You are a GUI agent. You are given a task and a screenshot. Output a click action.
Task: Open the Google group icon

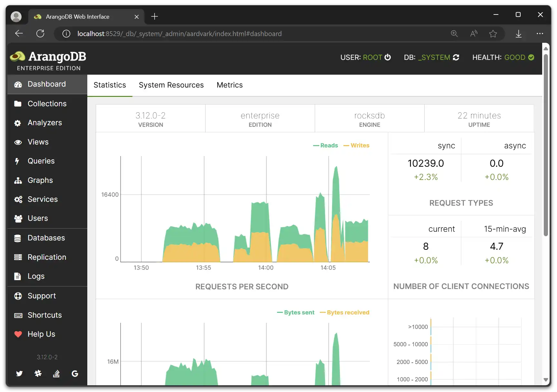click(75, 373)
